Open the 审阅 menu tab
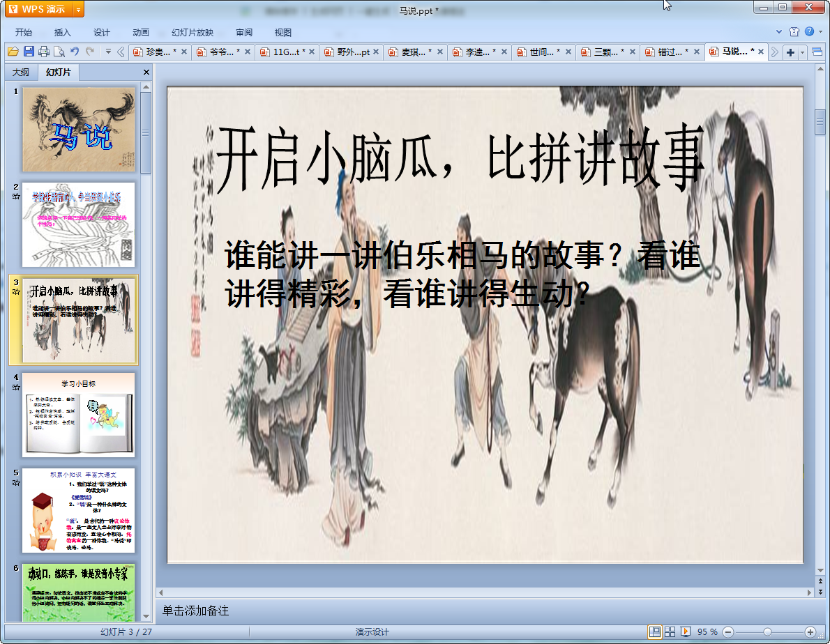This screenshot has width=830, height=644. coord(244,32)
